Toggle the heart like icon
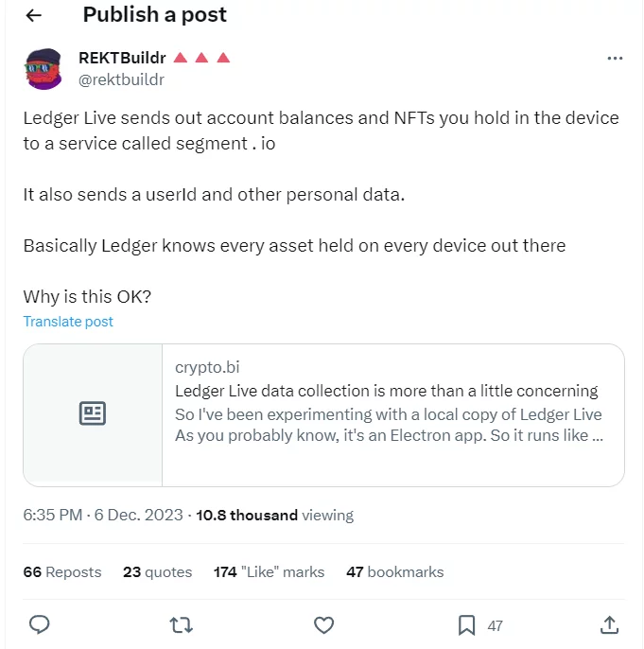This screenshot has height=649, width=644. tap(323, 625)
